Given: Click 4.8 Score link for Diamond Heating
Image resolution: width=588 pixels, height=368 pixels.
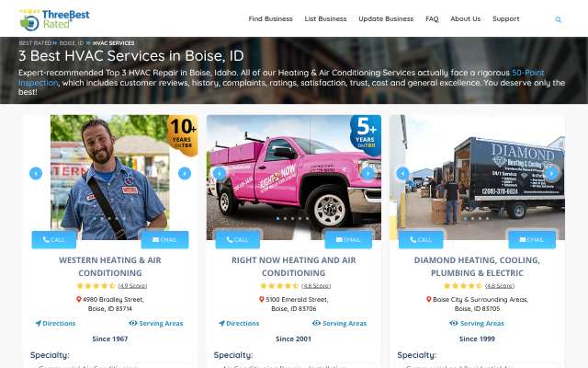Looking at the screenshot, I should (x=500, y=286).
